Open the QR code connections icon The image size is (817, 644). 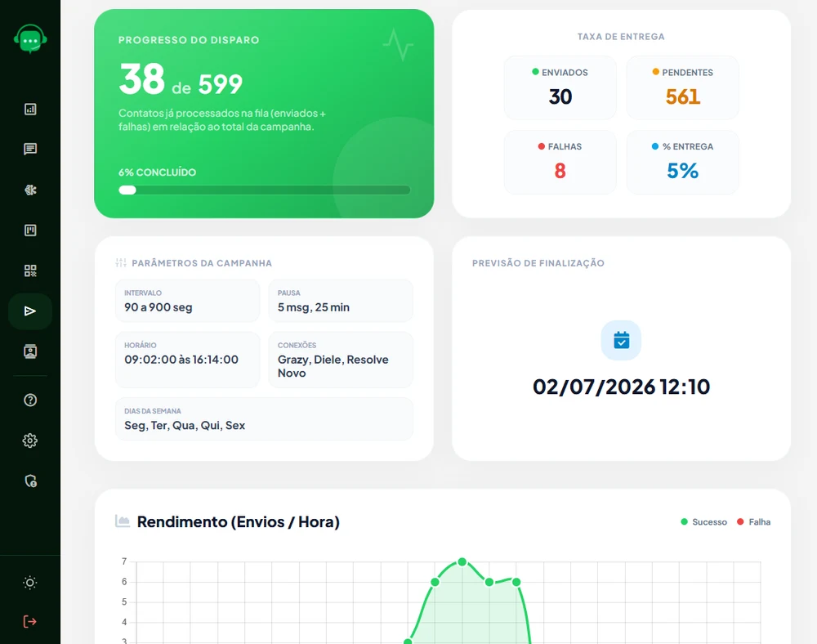coord(30,271)
